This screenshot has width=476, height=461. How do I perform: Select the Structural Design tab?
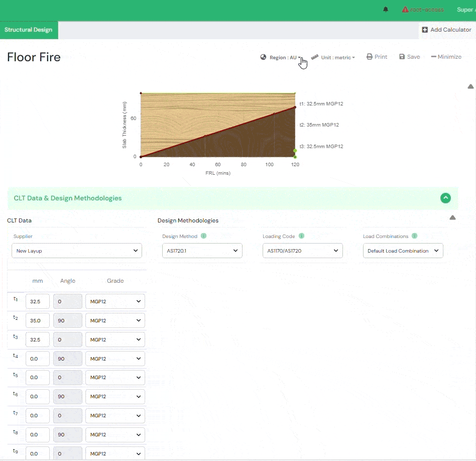pos(29,30)
